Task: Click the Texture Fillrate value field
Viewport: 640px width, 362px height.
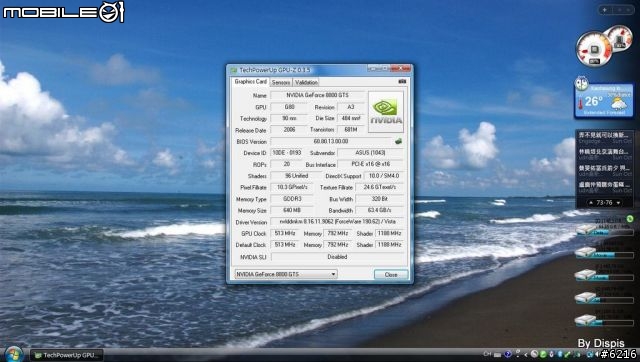Action: pos(380,187)
